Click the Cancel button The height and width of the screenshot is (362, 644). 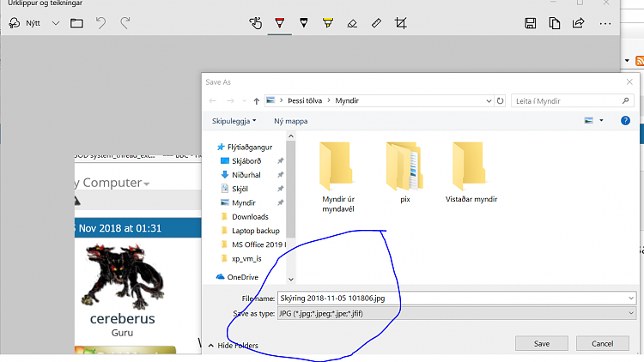603,343
